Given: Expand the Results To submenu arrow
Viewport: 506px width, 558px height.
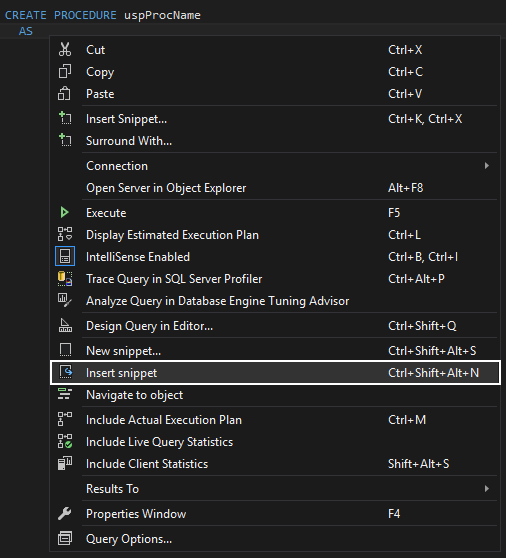Looking at the screenshot, I should pyautogui.click(x=487, y=489).
